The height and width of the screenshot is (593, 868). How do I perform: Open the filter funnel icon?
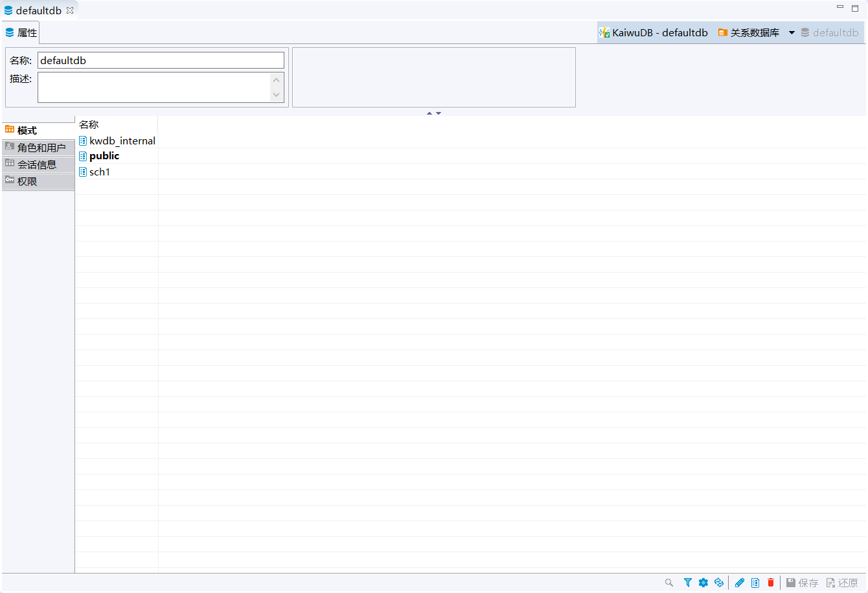click(688, 583)
